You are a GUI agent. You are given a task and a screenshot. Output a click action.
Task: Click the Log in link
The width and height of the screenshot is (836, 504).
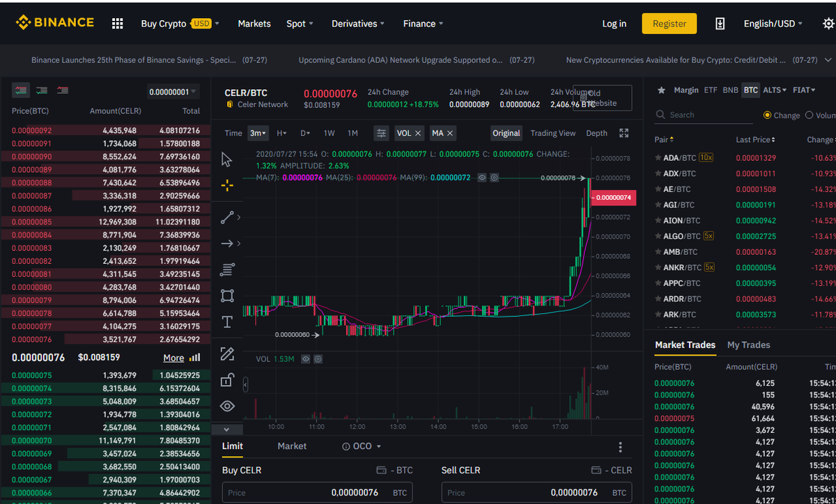click(614, 24)
